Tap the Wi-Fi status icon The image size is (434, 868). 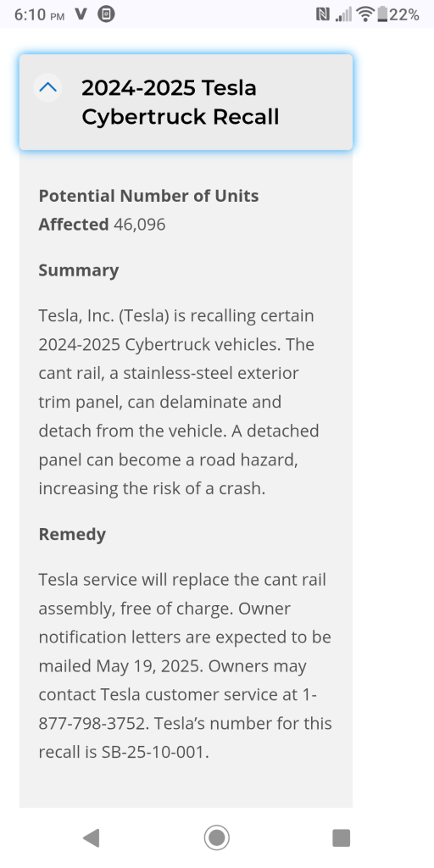coord(365,14)
